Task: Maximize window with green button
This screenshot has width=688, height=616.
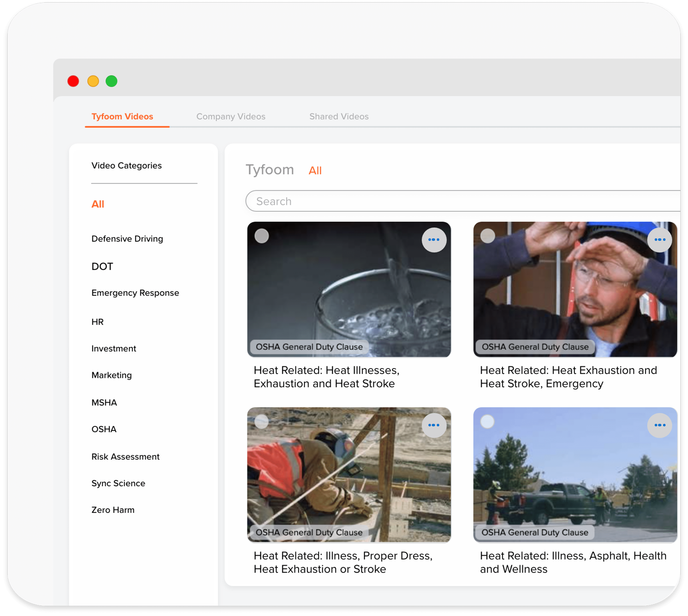Action: [111, 81]
